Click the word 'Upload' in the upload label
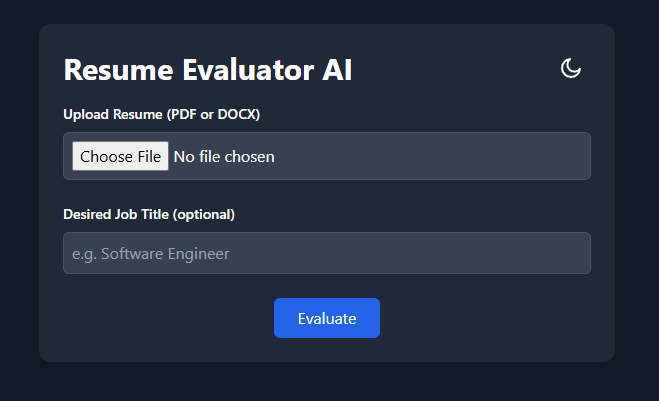The image size is (659, 401). tap(86, 114)
